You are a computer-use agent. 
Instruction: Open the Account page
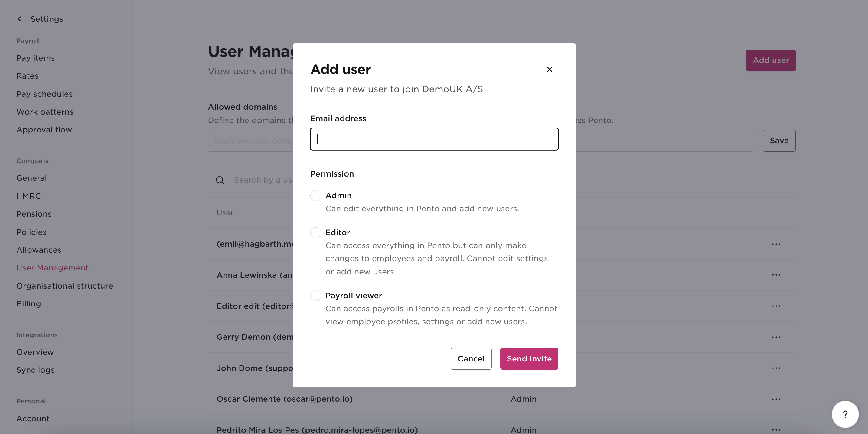coord(33,419)
